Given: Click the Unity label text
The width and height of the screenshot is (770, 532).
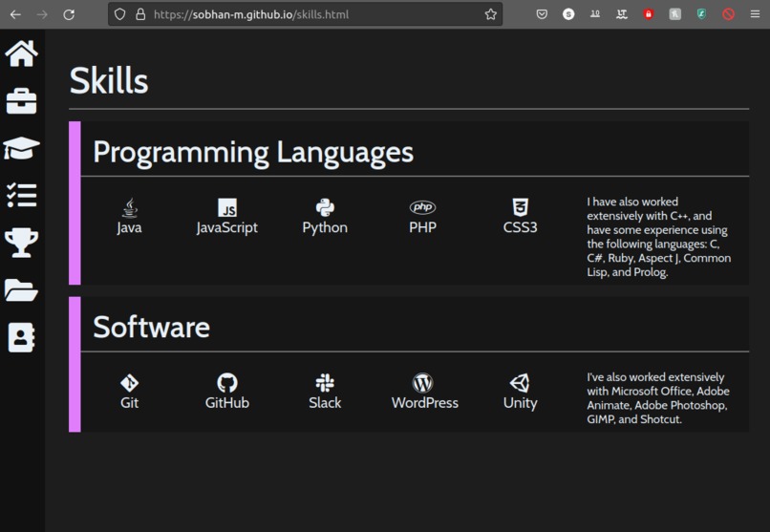Looking at the screenshot, I should tap(520, 403).
